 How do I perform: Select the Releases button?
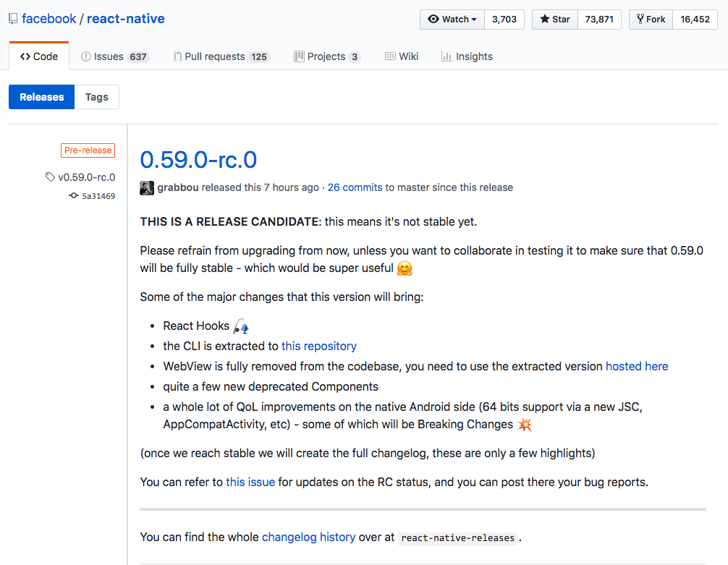42,97
